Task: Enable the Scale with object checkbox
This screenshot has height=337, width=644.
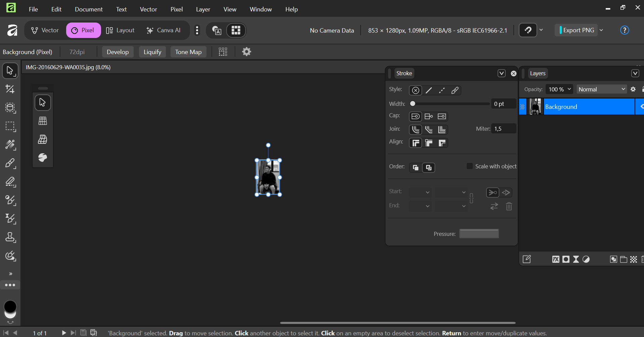Action: [469, 166]
